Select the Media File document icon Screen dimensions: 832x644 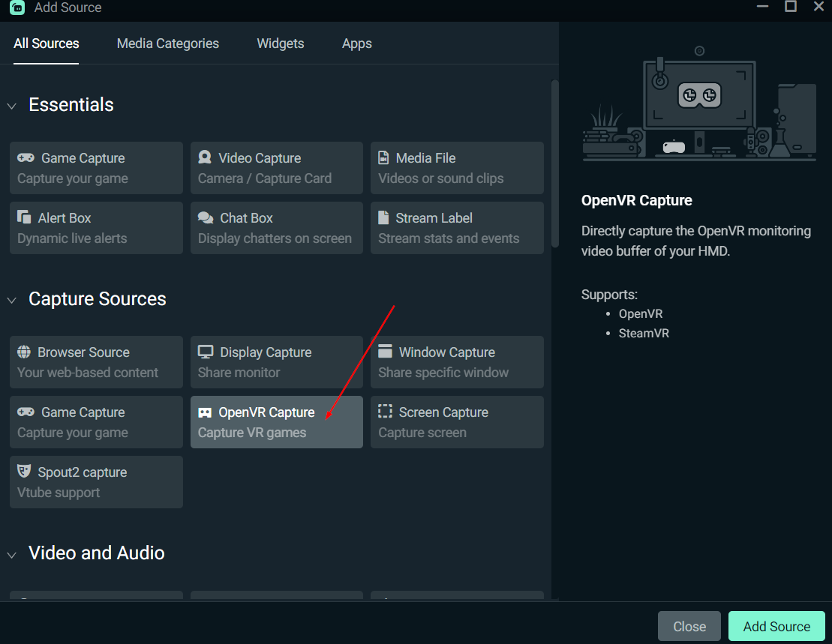click(385, 158)
